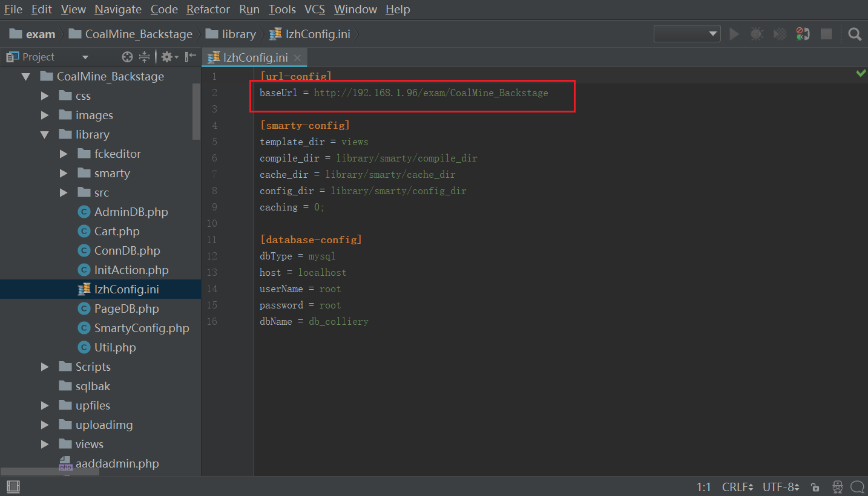Screen dimensions: 868x496
Task: Close the lzhConfig.ini editor tab
Action: click(297, 57)
